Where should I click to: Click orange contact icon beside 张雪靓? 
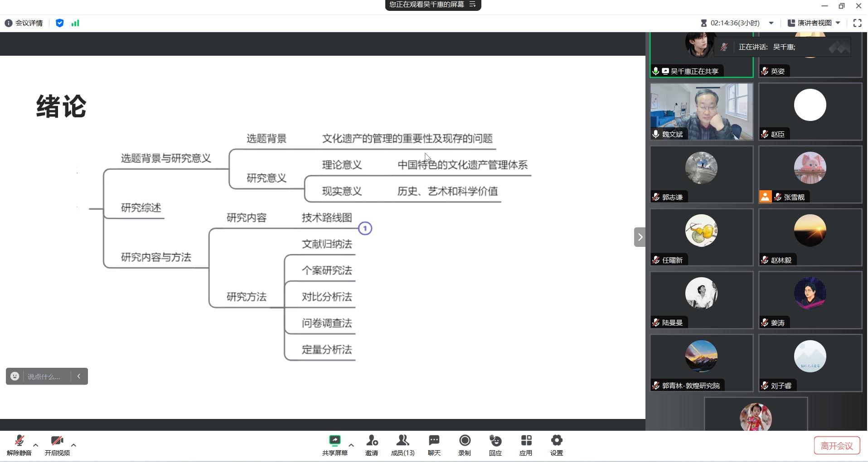point(765,197)
